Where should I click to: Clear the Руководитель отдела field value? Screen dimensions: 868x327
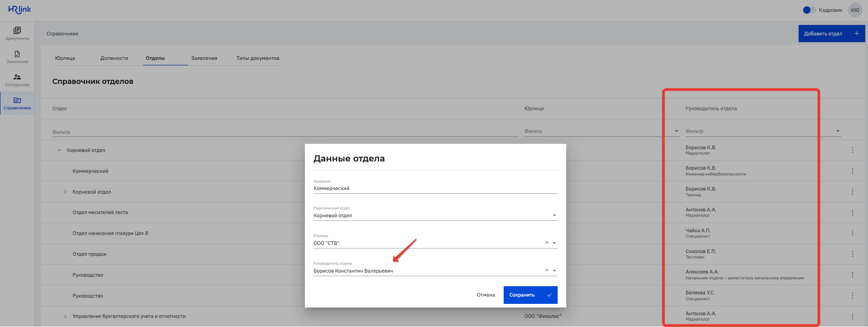547,270
